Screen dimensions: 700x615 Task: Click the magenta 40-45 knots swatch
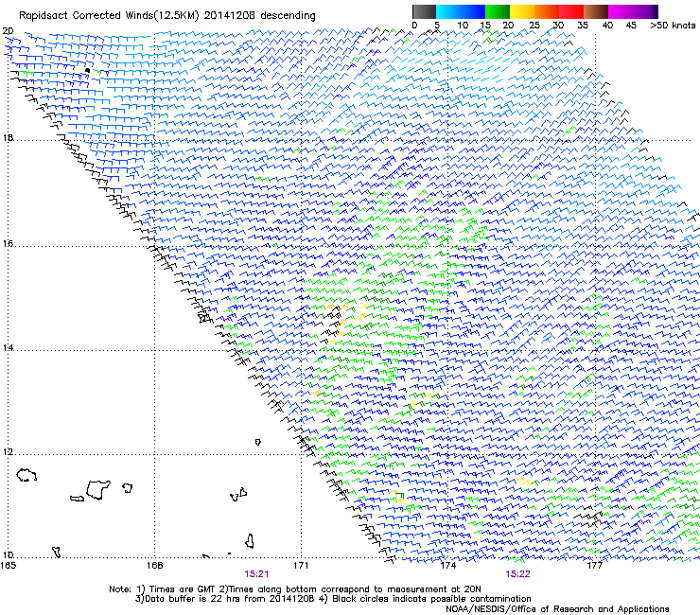coord(621,11)
